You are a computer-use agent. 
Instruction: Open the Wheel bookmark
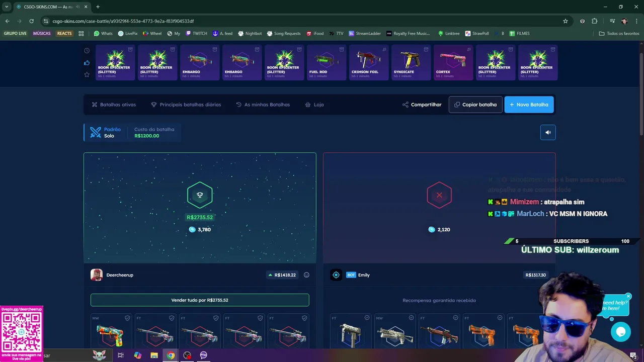tap(152, 34)
